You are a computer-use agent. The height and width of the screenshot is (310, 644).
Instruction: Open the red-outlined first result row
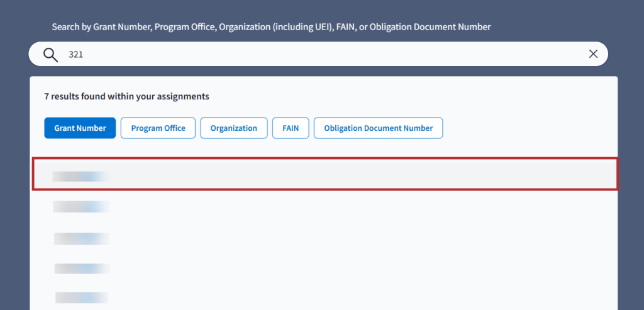pyautogui.click(x=325, y=174)
